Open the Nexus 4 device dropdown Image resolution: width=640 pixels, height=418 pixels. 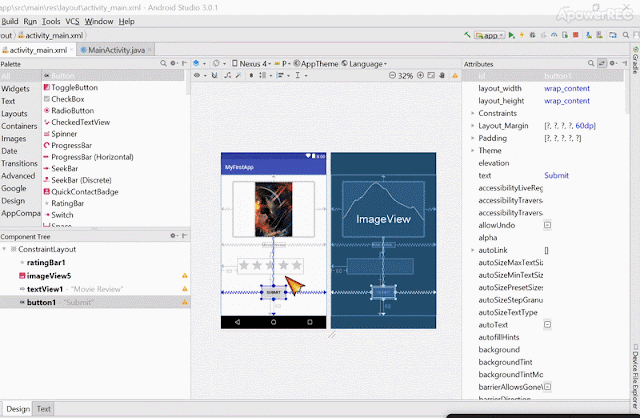(x=251, y=63)
